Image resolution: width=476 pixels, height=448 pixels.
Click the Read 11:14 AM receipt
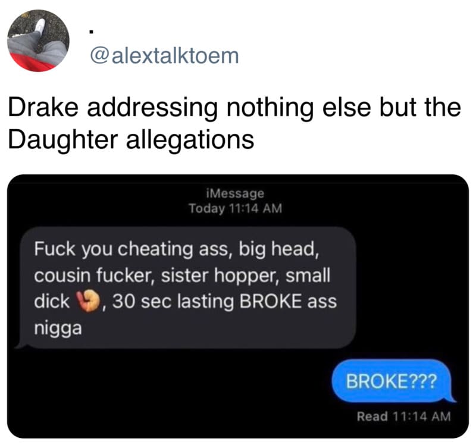(404, 416)
